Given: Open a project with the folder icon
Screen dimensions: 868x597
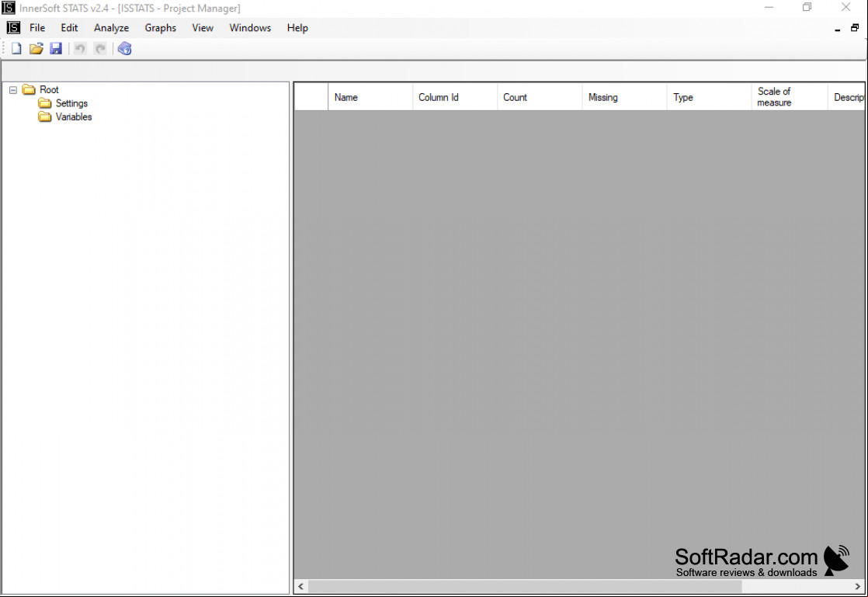Looking at the screenshot, I should click(x=36, y=49).
